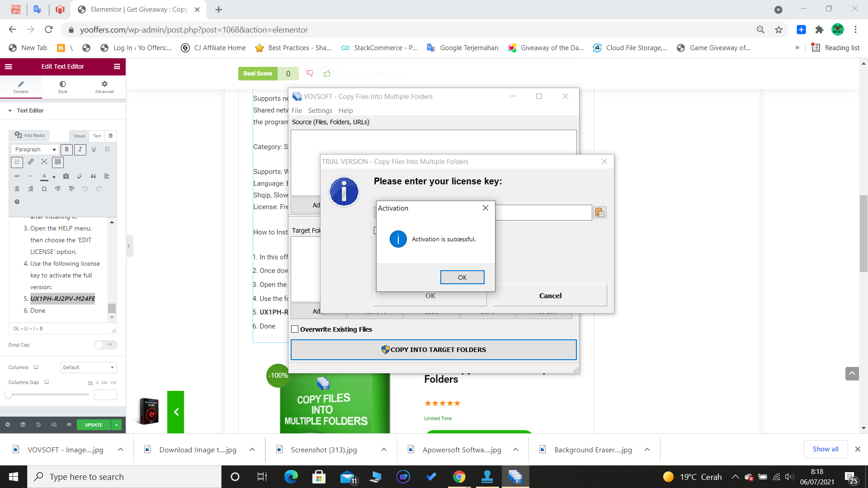Toggle italic formatting
The height and width of the screenshot is (488, 868).
(80, 150)
